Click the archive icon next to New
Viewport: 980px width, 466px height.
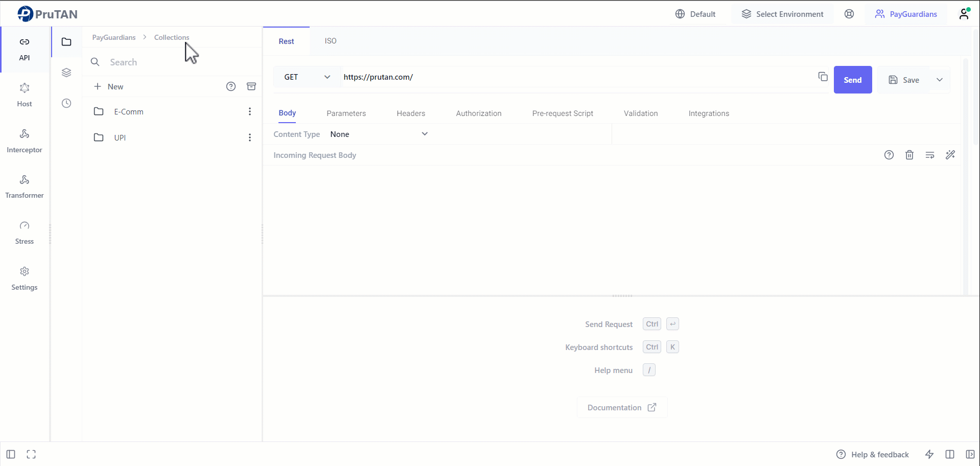click(x=251, y=86)
